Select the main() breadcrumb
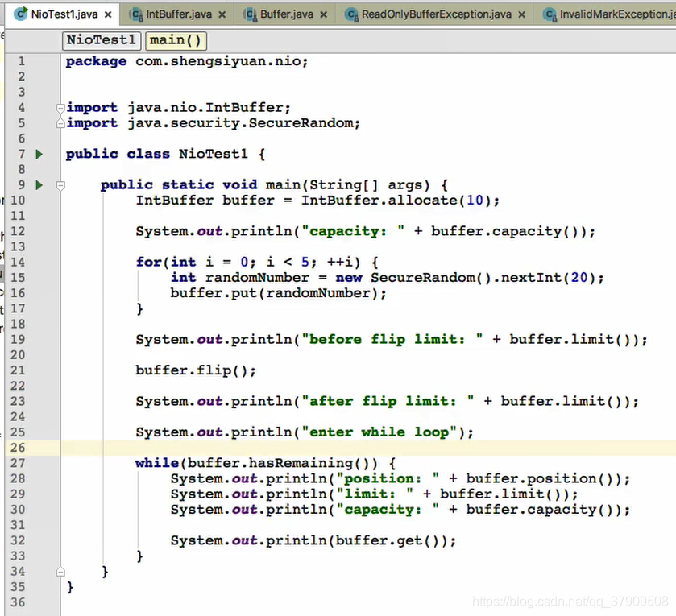The width and height of the screenshot is (676, 616). (x=176, y=40)
